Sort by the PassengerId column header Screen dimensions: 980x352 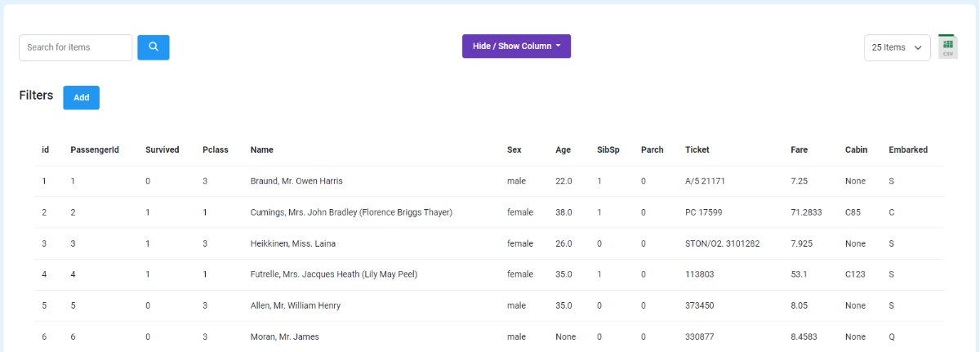click(95, 149)
